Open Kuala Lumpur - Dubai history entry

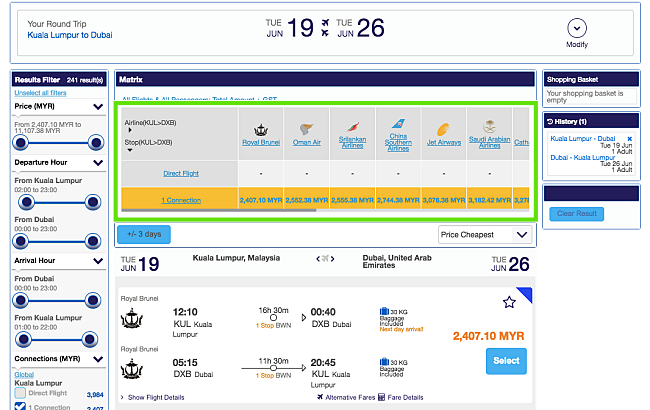tap(582, 138)
